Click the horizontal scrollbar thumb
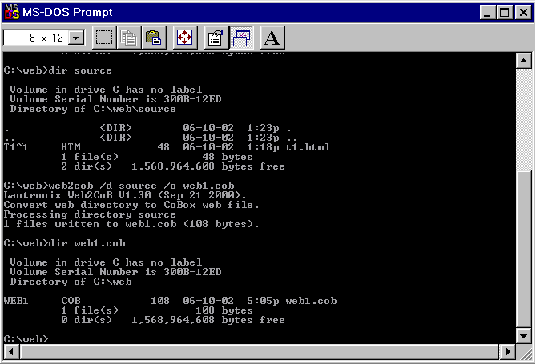The image size is (535, 364). (260, 351)
